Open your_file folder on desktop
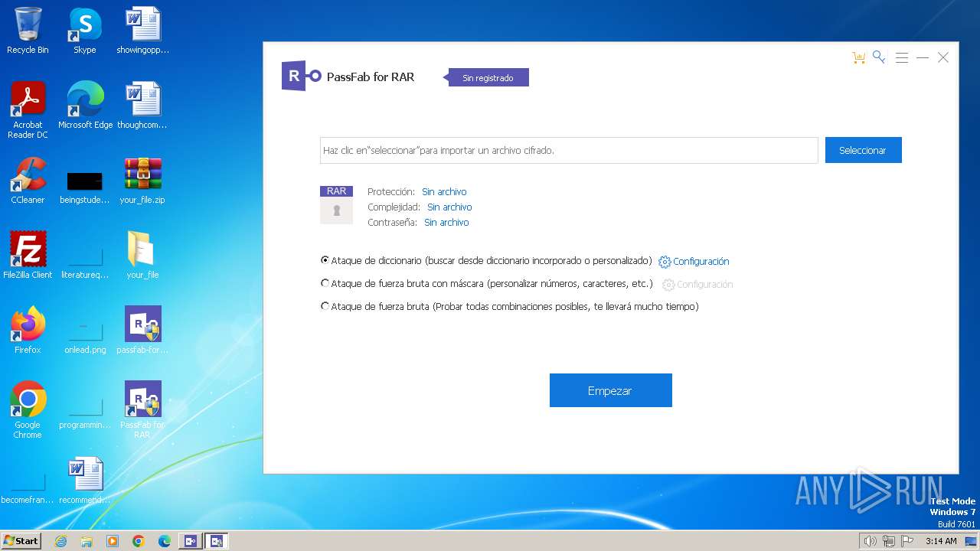Image resolution: width=980 pixels, height=551 pixels. (142, 256)
